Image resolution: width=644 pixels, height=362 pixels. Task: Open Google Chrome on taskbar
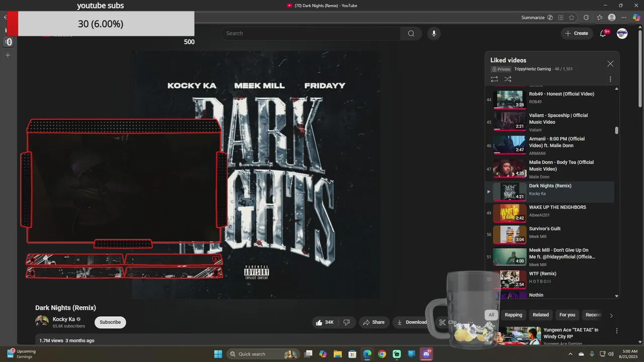tap(382, 354)
